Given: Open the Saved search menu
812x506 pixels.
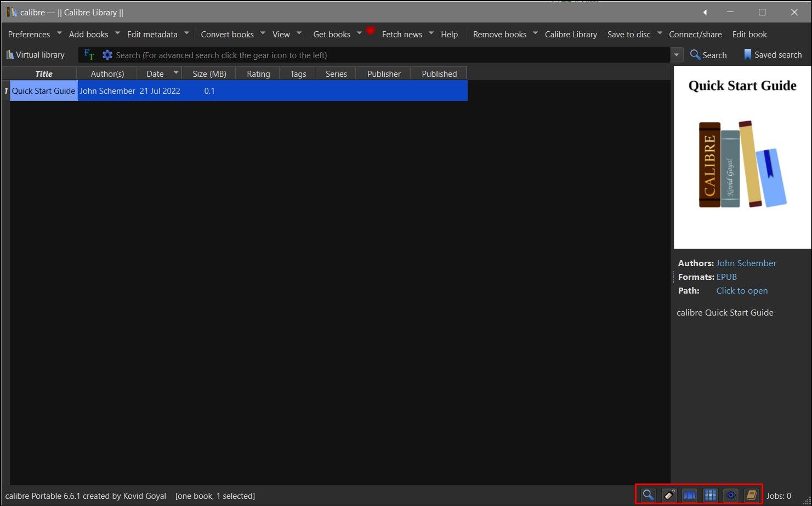Looking at the screenshot, I should [x=773, y=55].
